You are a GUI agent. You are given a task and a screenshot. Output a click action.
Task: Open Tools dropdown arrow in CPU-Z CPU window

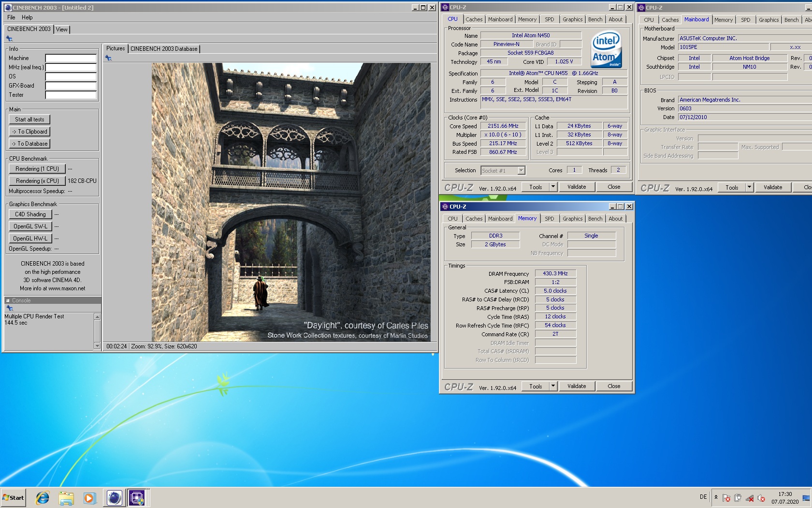pos(553,187)
